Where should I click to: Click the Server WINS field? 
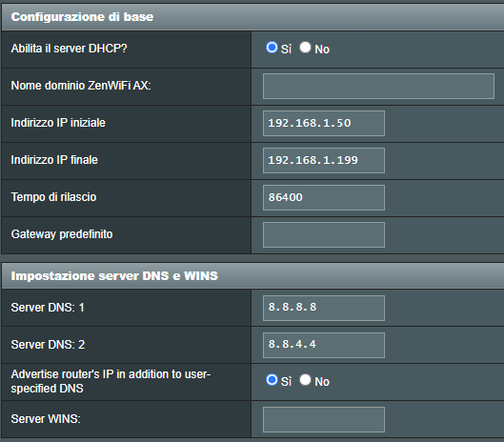pyautogui.click(x=324, y=419)
